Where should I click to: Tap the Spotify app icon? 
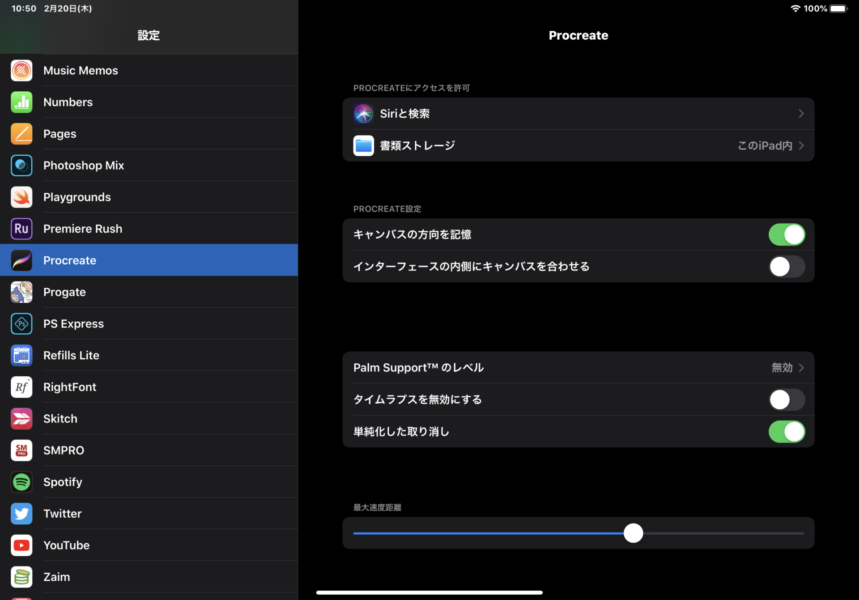click(21, 482)
